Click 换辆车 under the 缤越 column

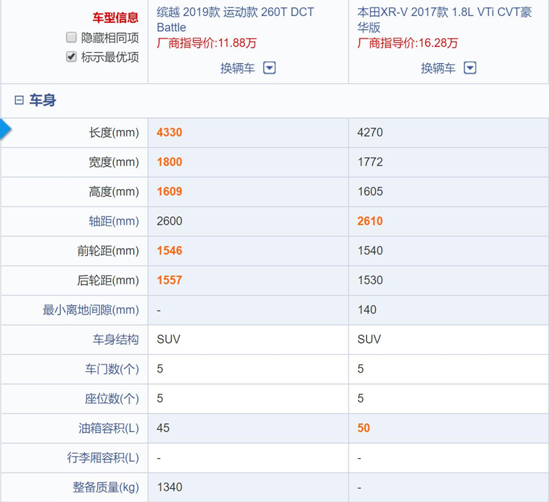pos(237,68)
